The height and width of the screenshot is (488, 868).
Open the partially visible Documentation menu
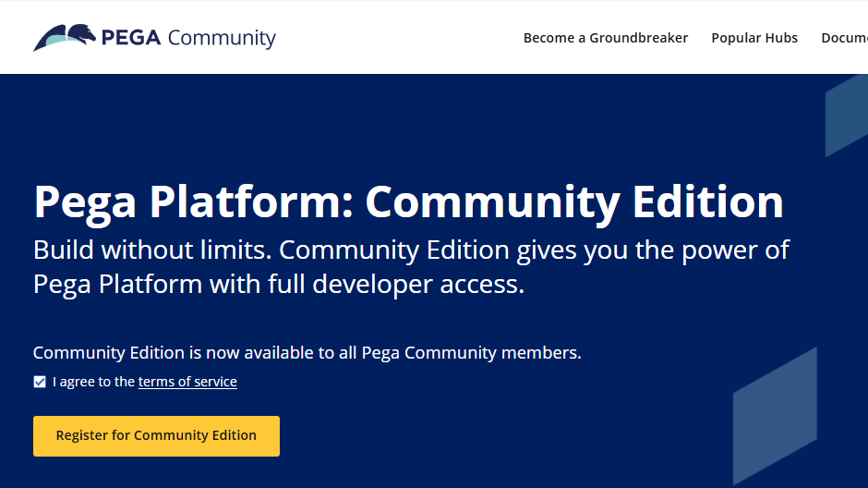pyautogui.click(x=844, y=38)
